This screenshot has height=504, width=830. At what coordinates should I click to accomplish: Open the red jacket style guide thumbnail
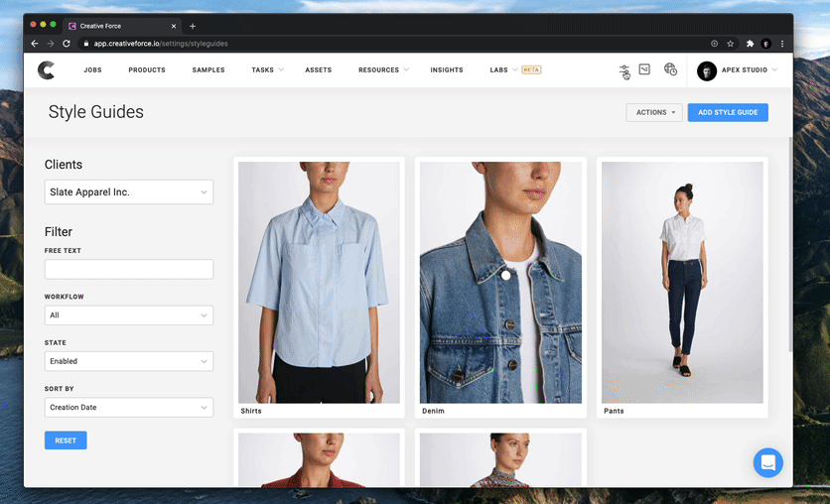(319, 459)
